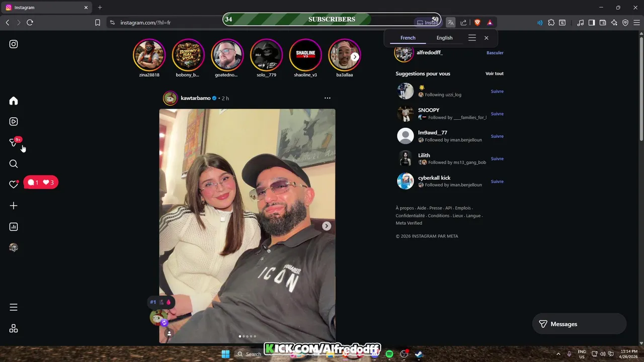Show hidden system tray icons
Viewport: 644px width, 362px height.
click(558, 354)
